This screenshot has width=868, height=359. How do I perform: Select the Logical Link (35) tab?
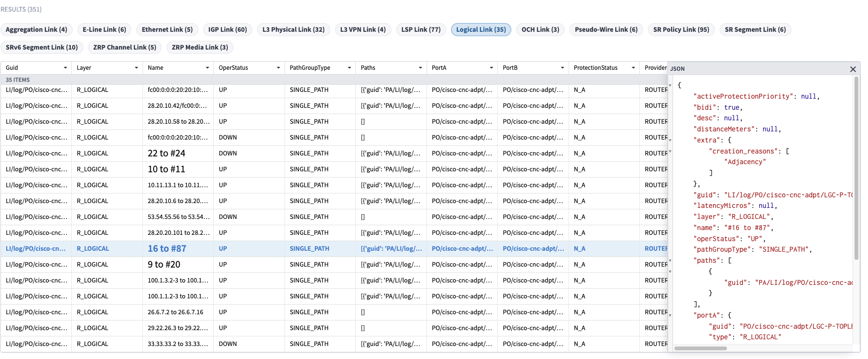pos(481,29)
